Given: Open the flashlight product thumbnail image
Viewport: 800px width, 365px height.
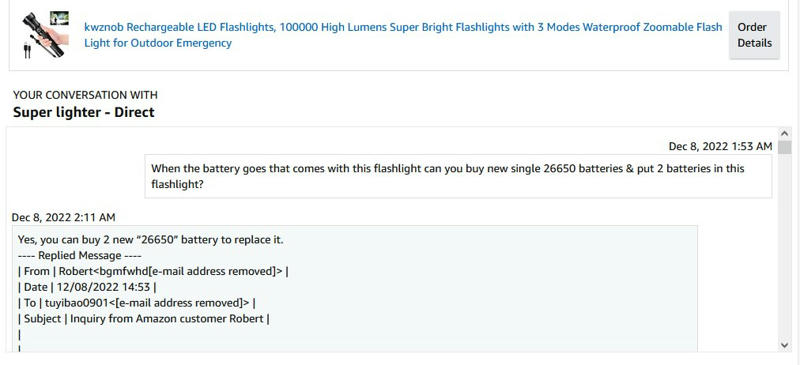Looking at the screenshot, I should [x=45, y=34].
